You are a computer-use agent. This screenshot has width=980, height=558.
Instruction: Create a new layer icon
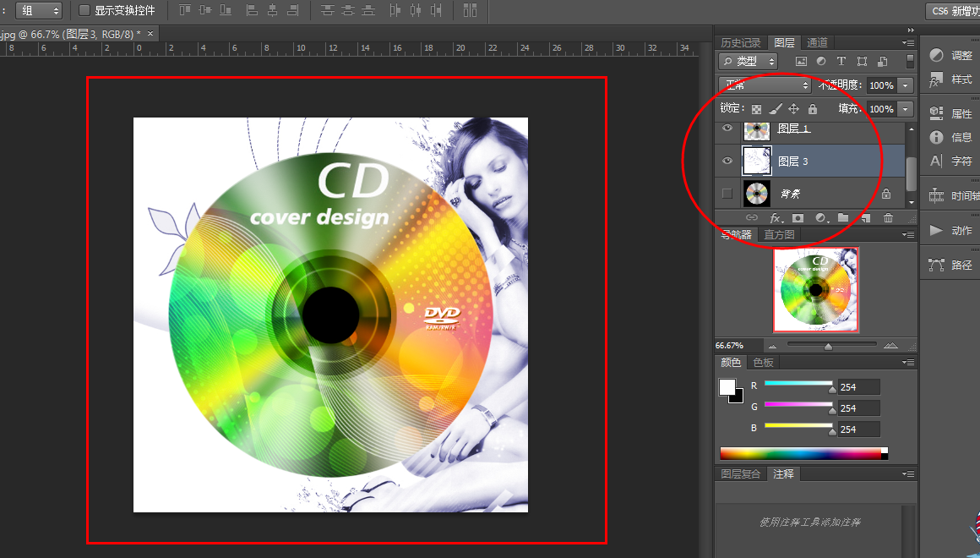click(x=866, y=217)
